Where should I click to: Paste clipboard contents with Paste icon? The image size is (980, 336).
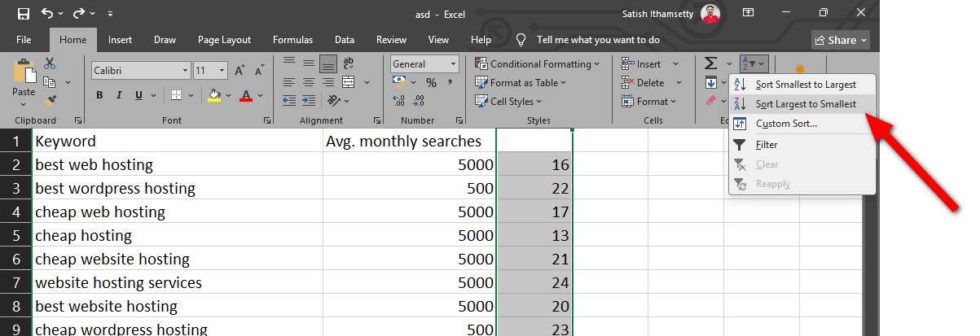[24, 72]
